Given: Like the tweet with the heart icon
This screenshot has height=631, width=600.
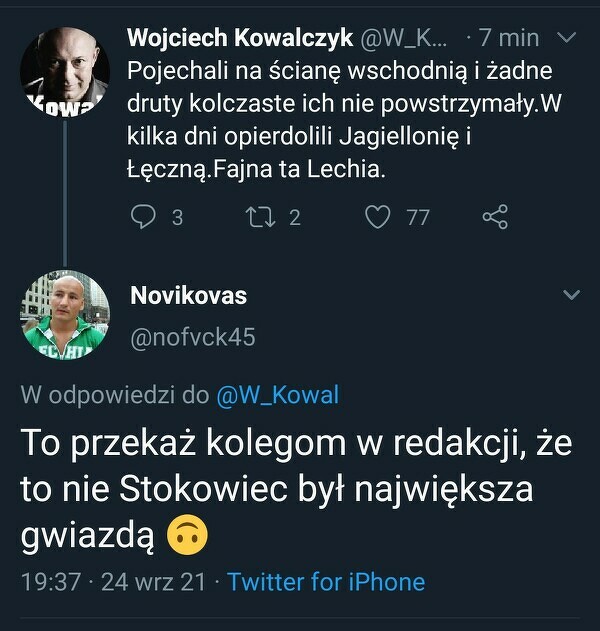Looking at the screenshot, I should (x=377, y=216).
